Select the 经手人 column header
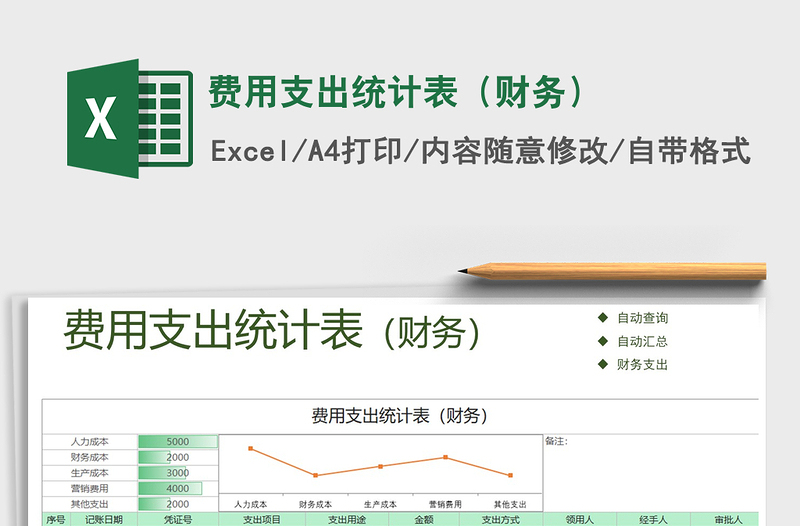Viewport: 800px width, 526px height. [x=653, y=519]
